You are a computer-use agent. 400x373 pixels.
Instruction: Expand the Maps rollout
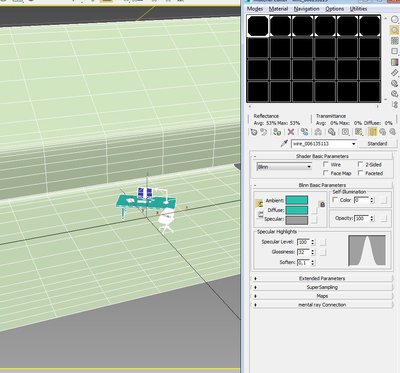point(322,296)
